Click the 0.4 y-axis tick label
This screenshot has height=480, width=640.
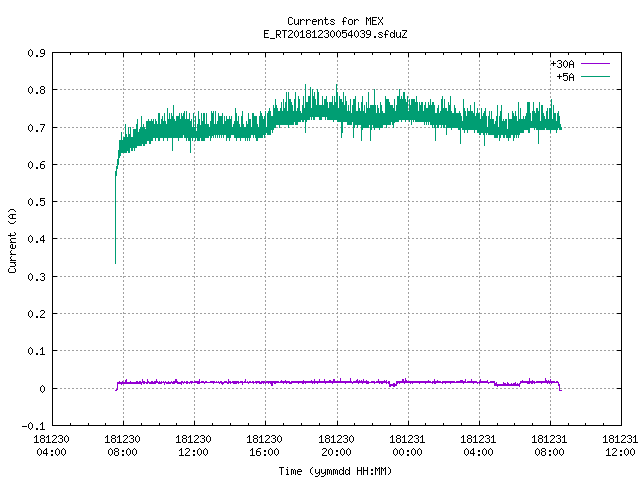click(36, 239)
